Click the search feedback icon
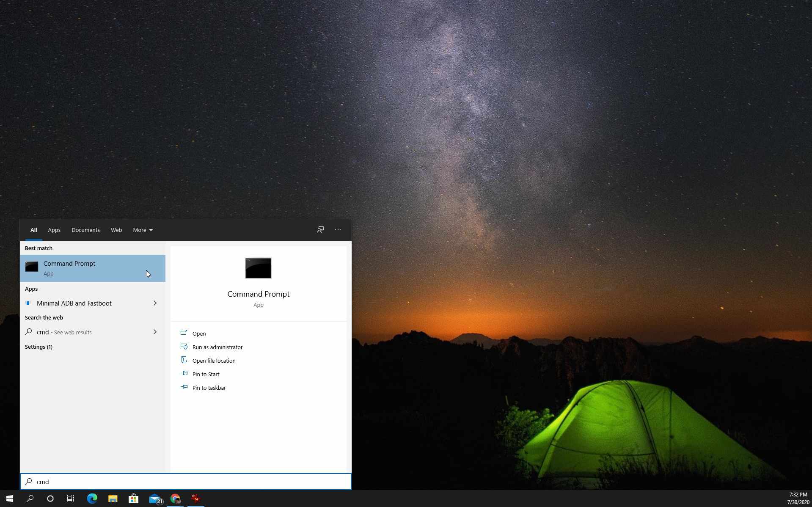This screenshot has height=507, width=812. pos(320,230)
